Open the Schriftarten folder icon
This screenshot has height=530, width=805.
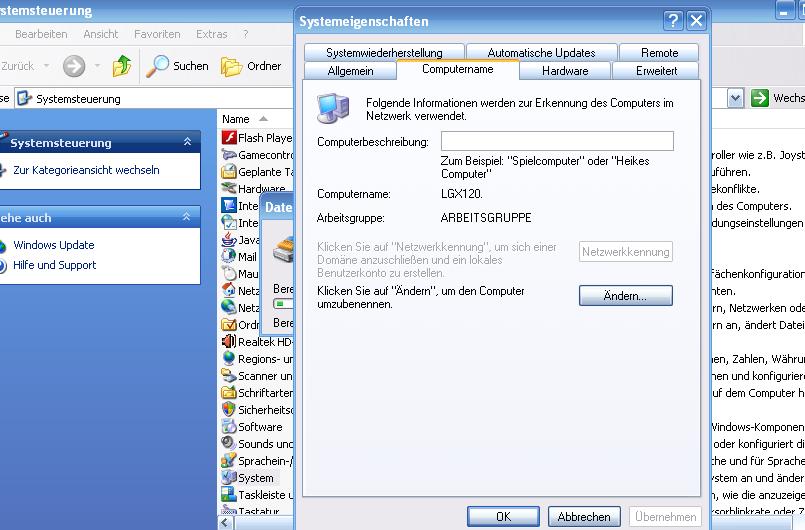[x=229, y=392]
